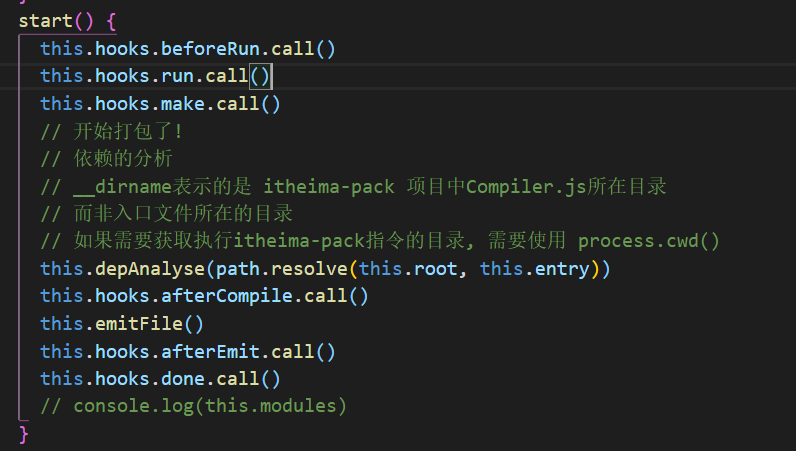
Task: Click the commented console.log line
Action: pos(193,406)
